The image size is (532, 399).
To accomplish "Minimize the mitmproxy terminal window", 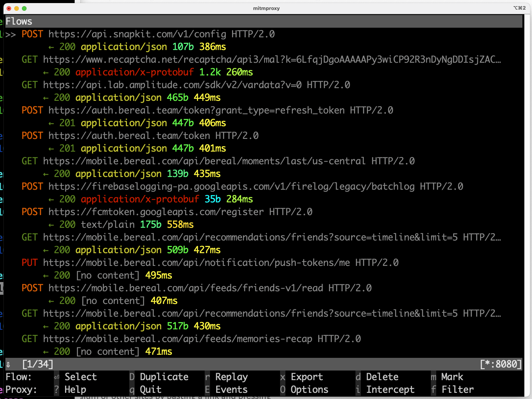I will (x=17, y=8).
